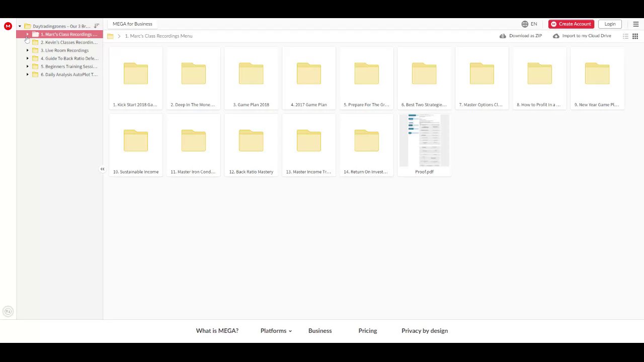This screenshot has height=362, width=644.
Task: Expand the Live Room Recordings node
Action: (x=28, y=50)
